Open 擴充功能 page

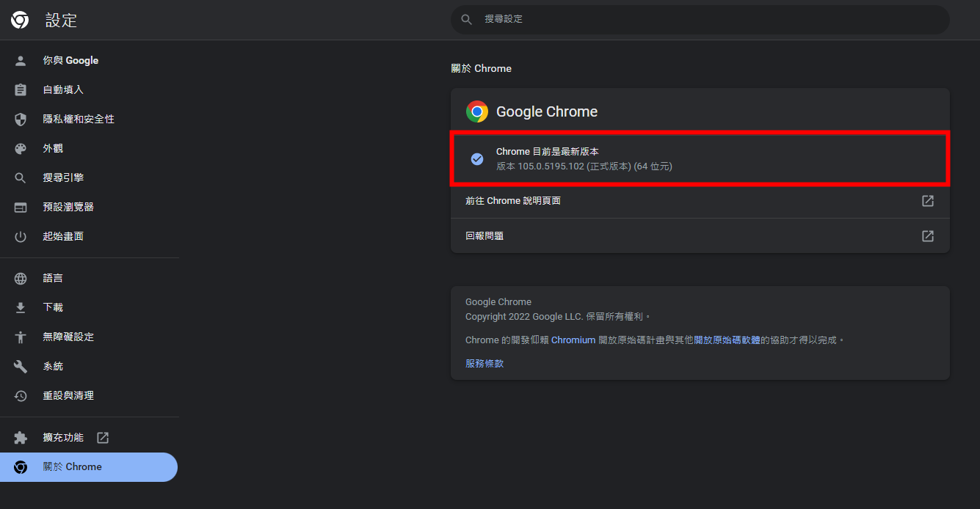pos(89,438)
